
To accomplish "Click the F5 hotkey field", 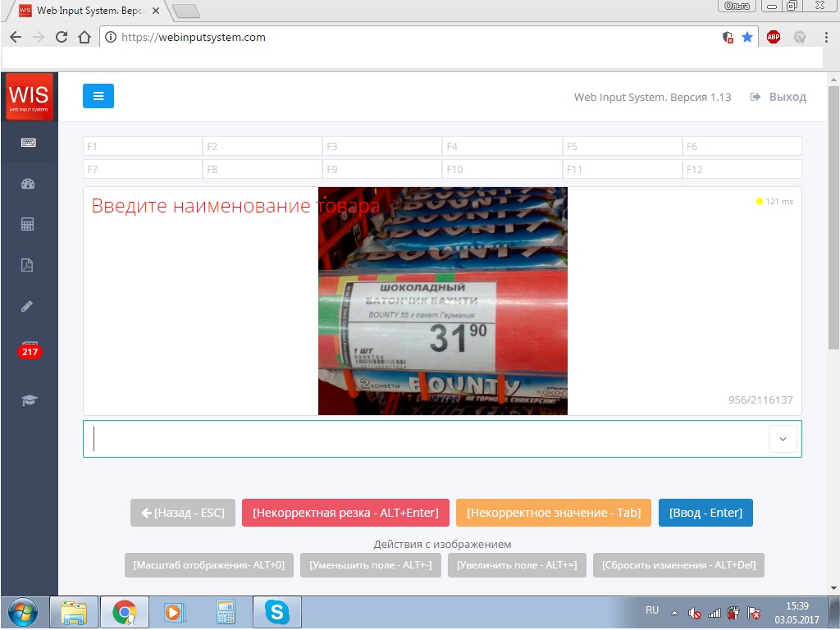I will click(623, 146).
